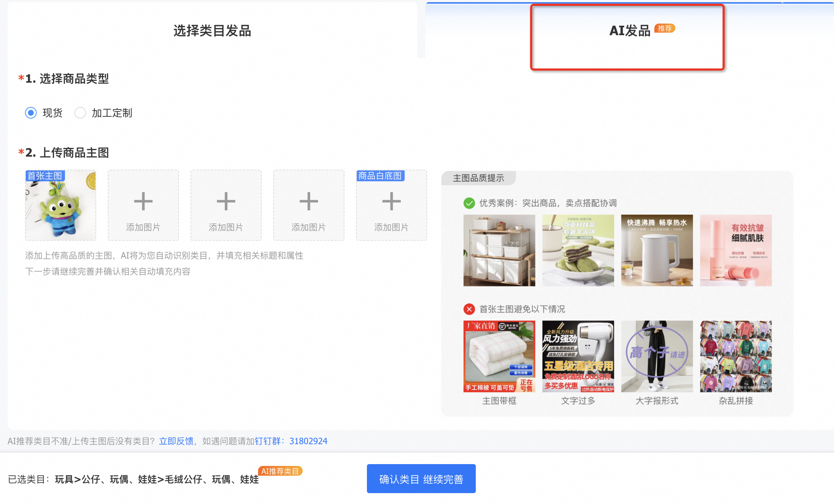Add image in 商品白底图 slot
The image size is (834, 504).
point(392,206)
